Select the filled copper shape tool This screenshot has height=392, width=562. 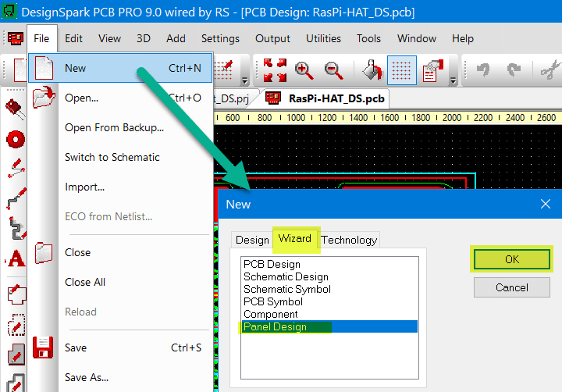(16, 355)
